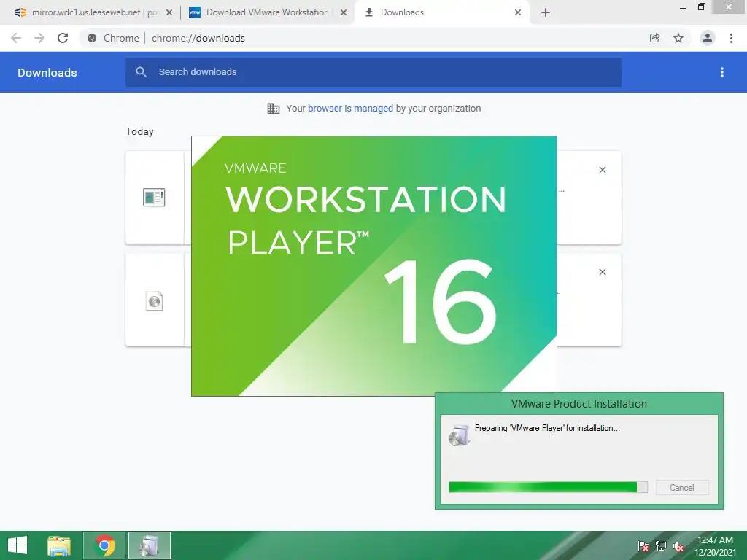The width and height of the screenshot is (747, 560).
Task: Share this page icon in address bar
Action: (x=655, y=38)
